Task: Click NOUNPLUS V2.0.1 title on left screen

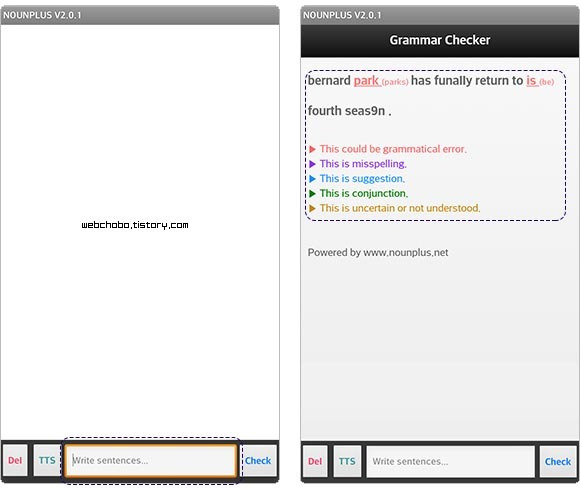Action: coord(42,15)
